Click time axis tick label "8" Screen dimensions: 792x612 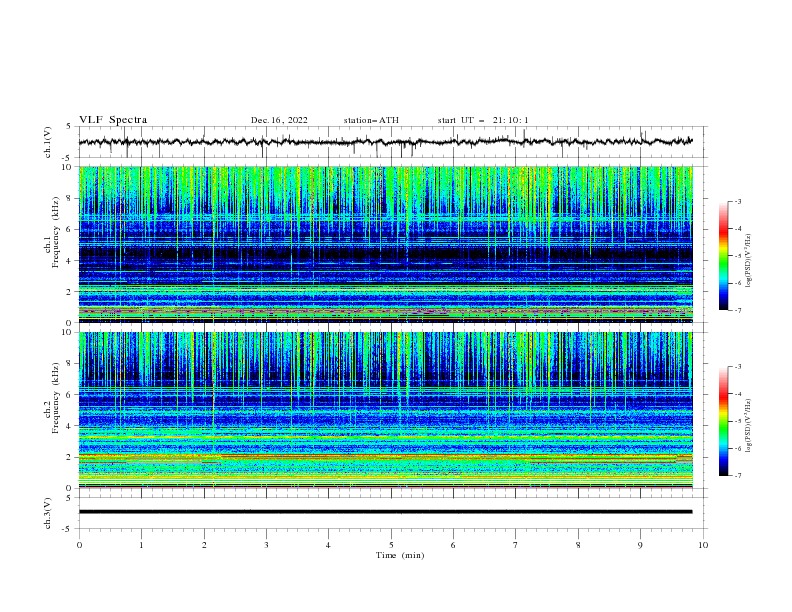(x=578, y=545)
